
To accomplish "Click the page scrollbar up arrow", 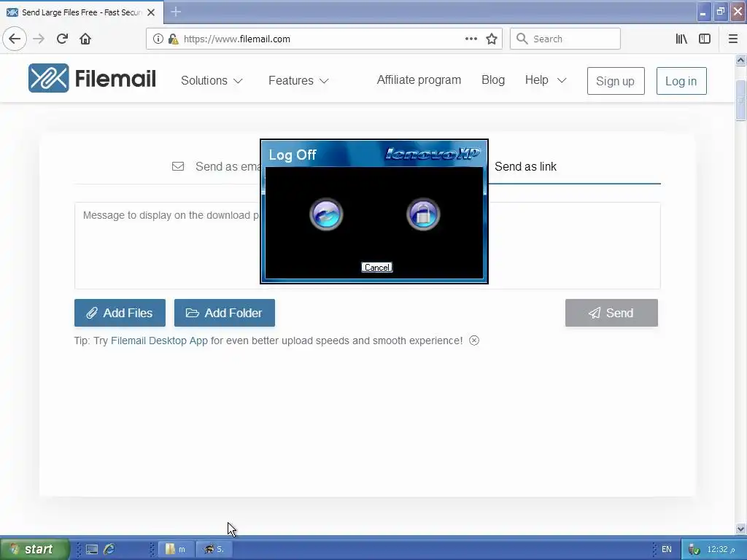I will [x=740, y=61].
